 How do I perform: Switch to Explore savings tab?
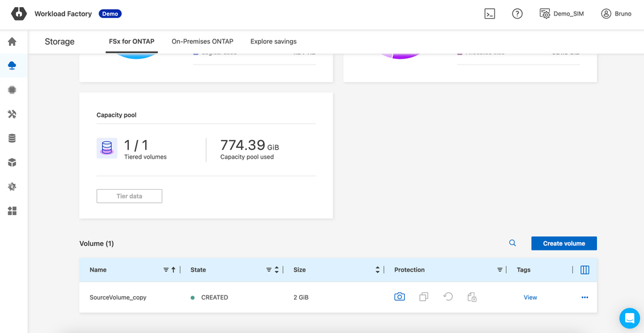click(273, 41)
